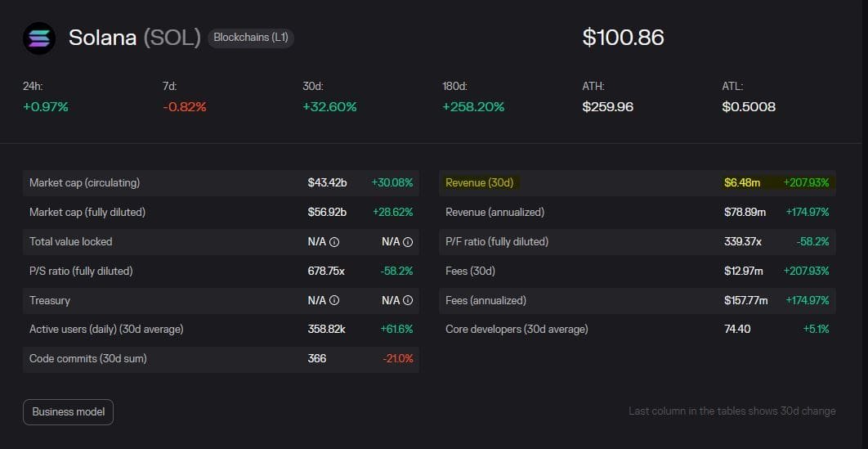This screenshot has width=868, height=449.
Task: Click the $100.86 current price
Action: [x=623, y=38]
